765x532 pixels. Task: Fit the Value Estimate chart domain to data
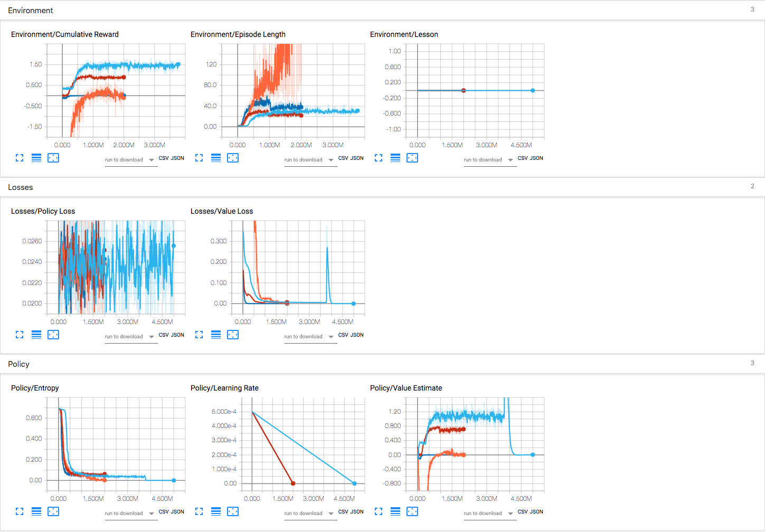pyautogui.click(x=412, y=511)
